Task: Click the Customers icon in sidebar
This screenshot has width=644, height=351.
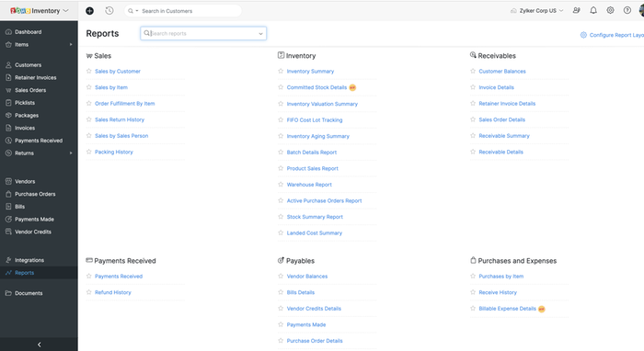Action: [x=8, y=65]
